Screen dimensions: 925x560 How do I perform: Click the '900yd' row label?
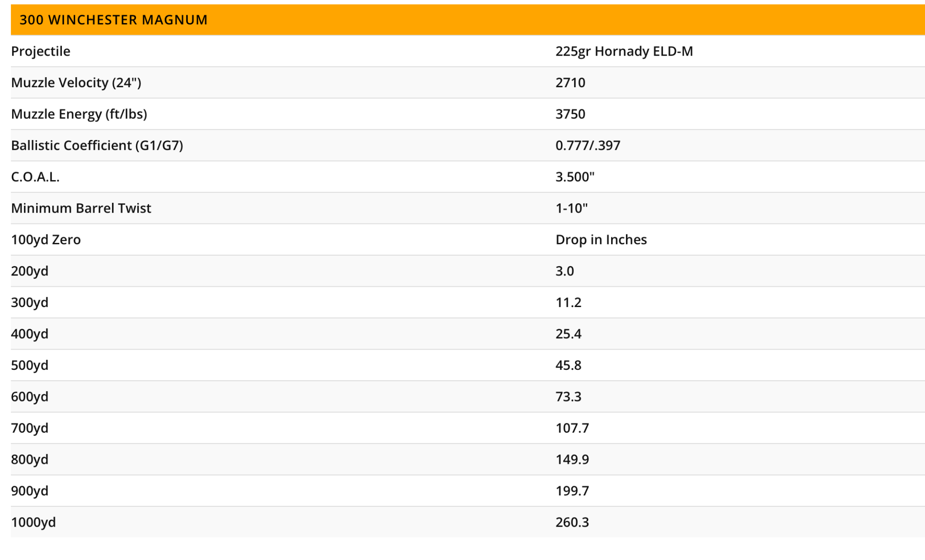click(x=30, y=491)
